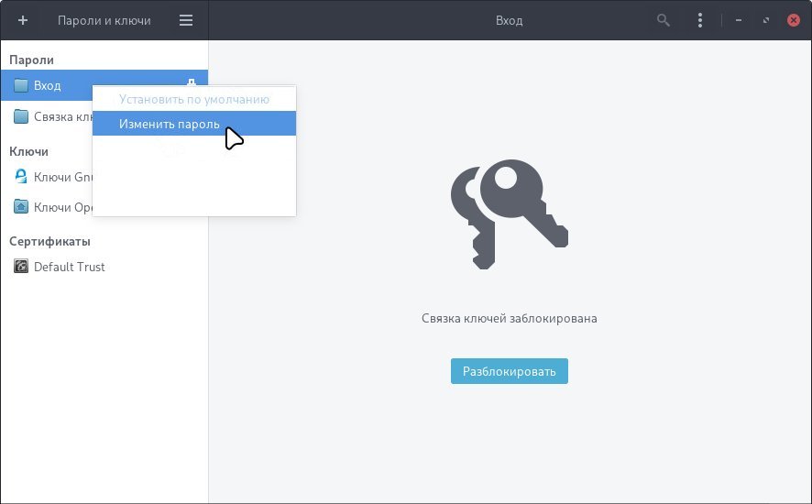Click the large keys illustration
The image size is (812, 504).
pos(509,214)
